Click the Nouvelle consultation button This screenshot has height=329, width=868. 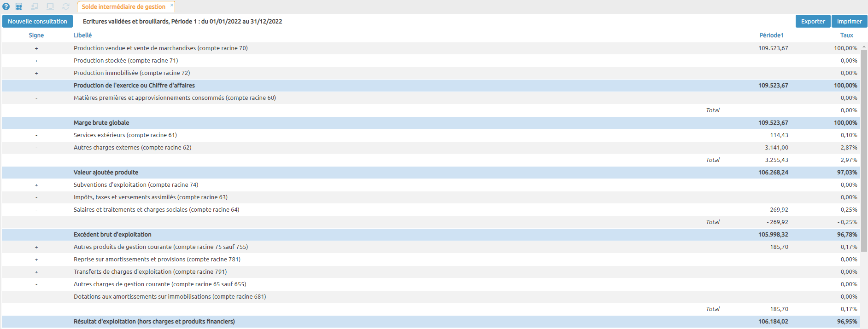[37, 21]
